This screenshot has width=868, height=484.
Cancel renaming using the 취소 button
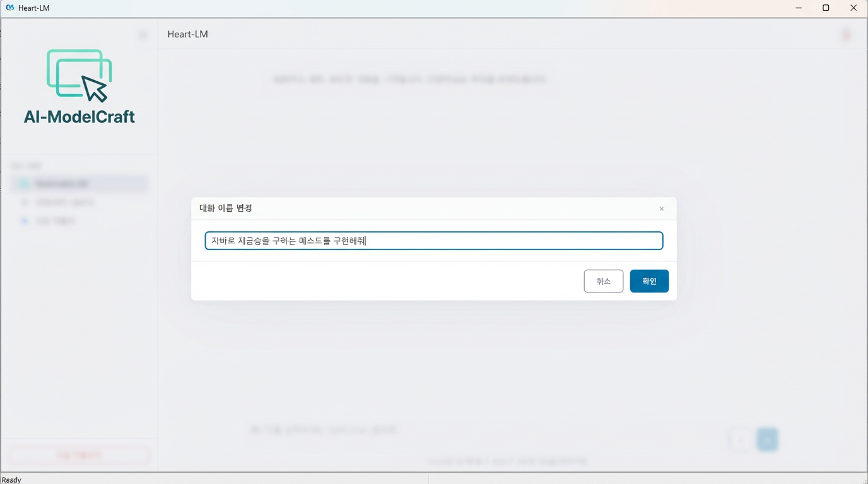(603, 280)
